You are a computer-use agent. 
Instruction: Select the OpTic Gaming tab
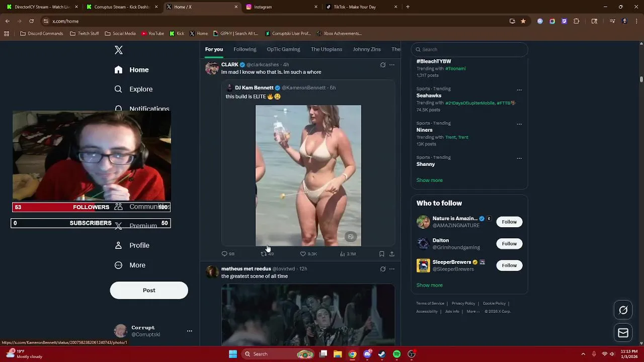283,49
